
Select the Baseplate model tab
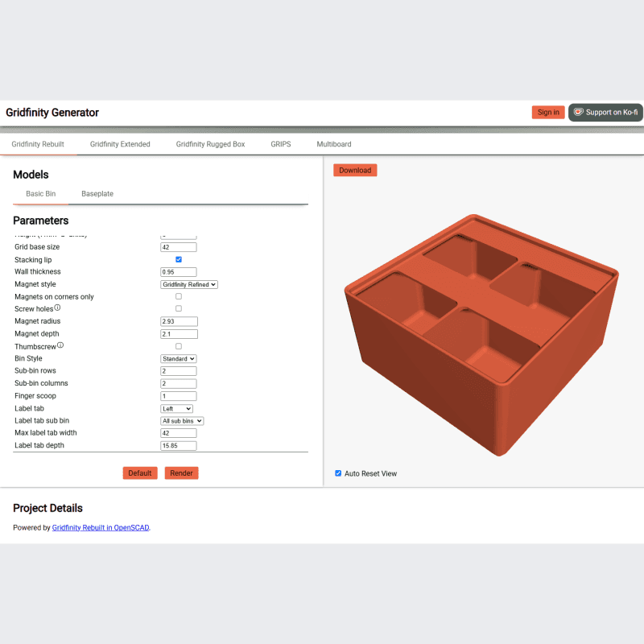coord(97,193)
